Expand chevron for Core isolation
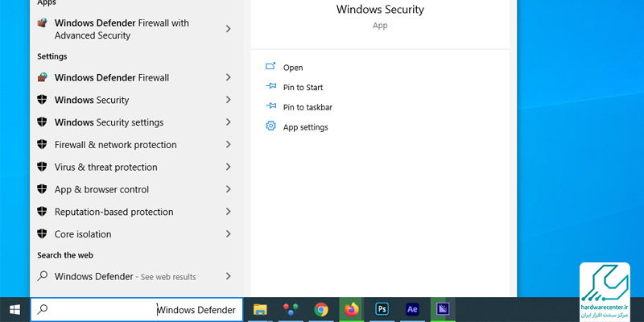 229,233
